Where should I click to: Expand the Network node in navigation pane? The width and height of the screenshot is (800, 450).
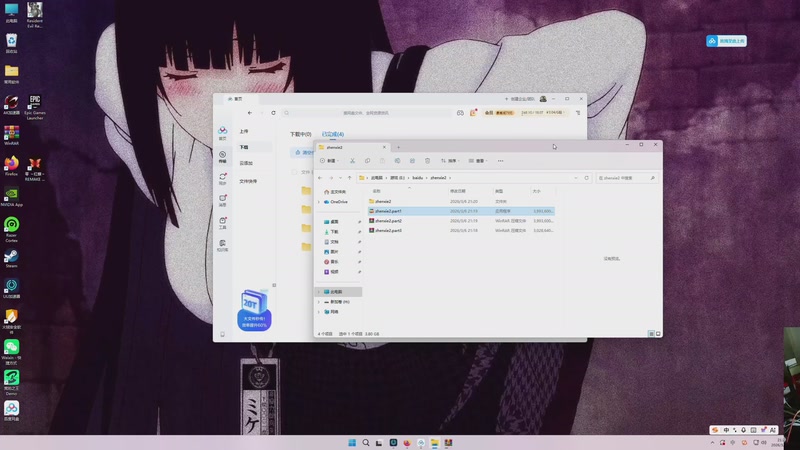pos(319,312)
